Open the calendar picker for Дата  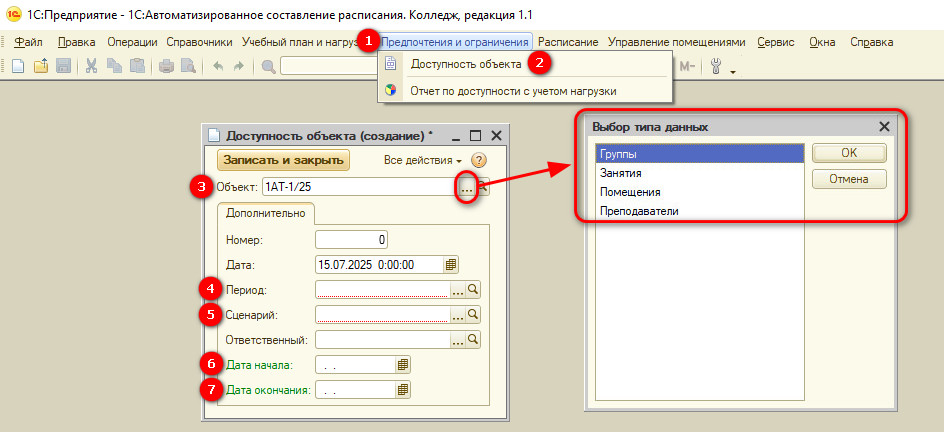(x=450, y=264)
